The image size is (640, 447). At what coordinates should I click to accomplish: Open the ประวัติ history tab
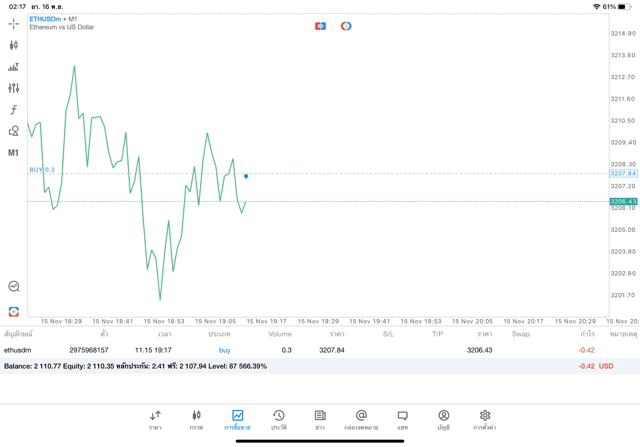pos(278,419)
